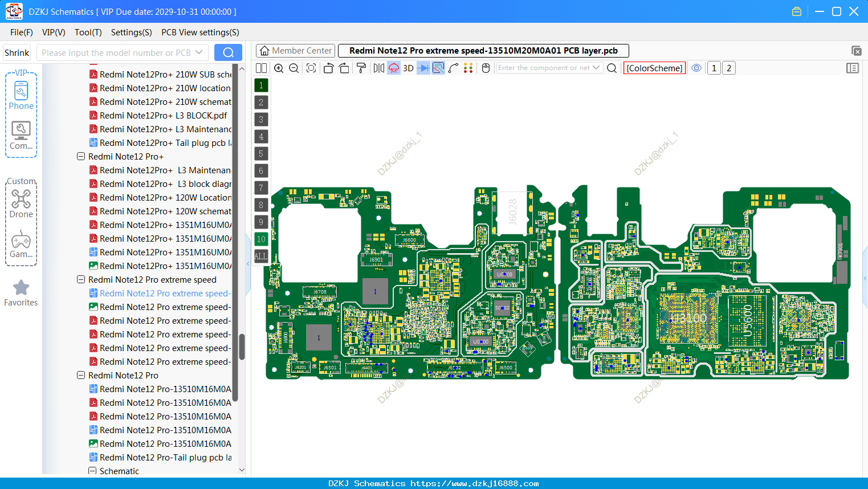
Task: Toggle board side 1 button
Action: click(x=714, y=68)
